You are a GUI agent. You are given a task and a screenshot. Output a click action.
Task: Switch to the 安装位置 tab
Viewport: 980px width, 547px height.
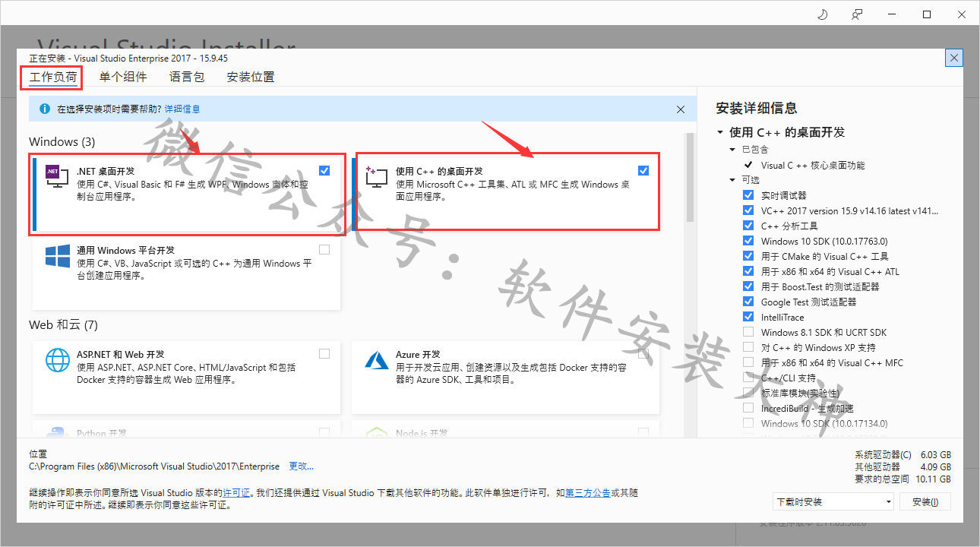tap(251, 77)
